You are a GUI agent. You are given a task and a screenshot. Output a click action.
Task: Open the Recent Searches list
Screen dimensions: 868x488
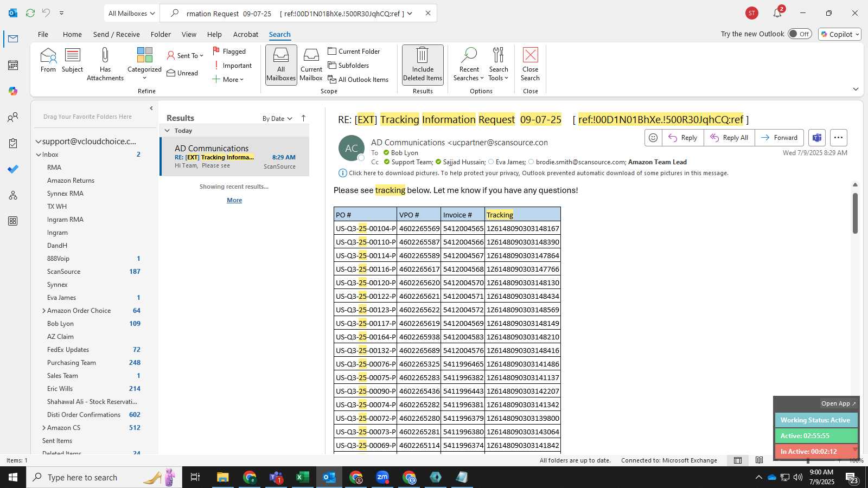click(469, 65)
